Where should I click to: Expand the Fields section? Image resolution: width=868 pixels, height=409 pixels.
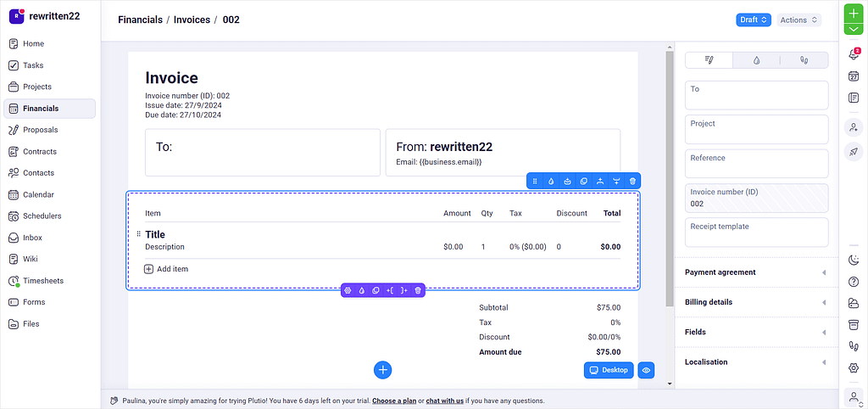point(756,332)
